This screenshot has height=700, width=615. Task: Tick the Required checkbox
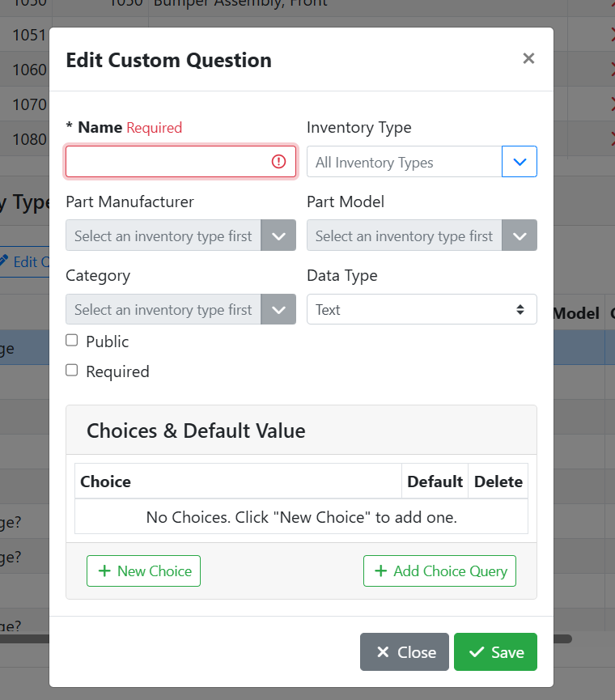tap(72, 371)
